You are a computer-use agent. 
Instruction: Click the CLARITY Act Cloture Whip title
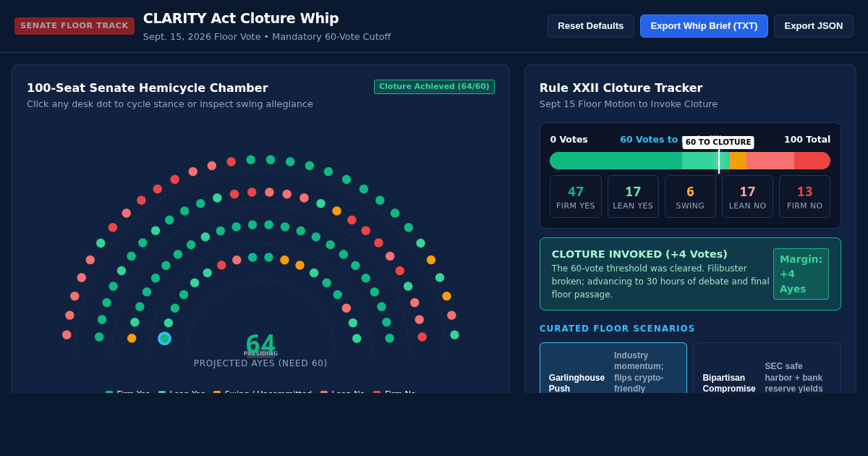pos(241,18)
